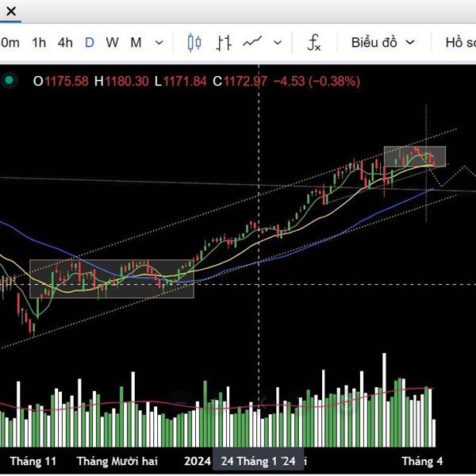Click the Tháng 11 axis label

[x=33, y=461]
